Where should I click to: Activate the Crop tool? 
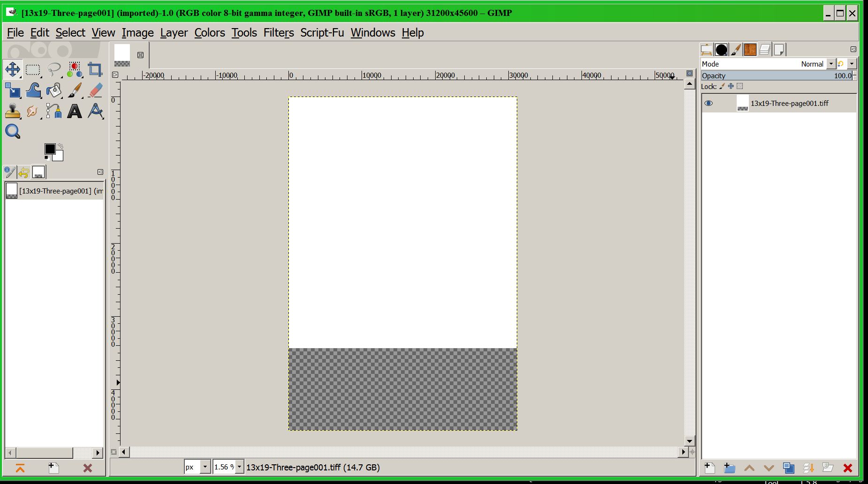click(x=95, y=70)
